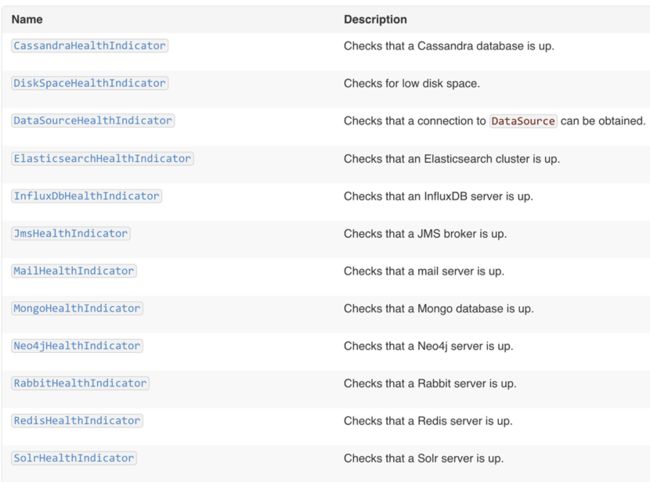Open the ElasticsearchHealthIndicator link
Screen dimensions: 650x482
(102, 158)
